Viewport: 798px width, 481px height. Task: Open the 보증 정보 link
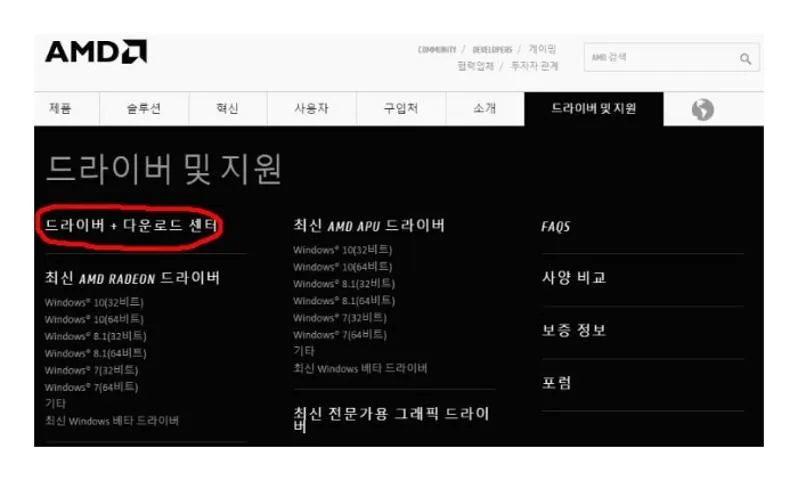574,330
